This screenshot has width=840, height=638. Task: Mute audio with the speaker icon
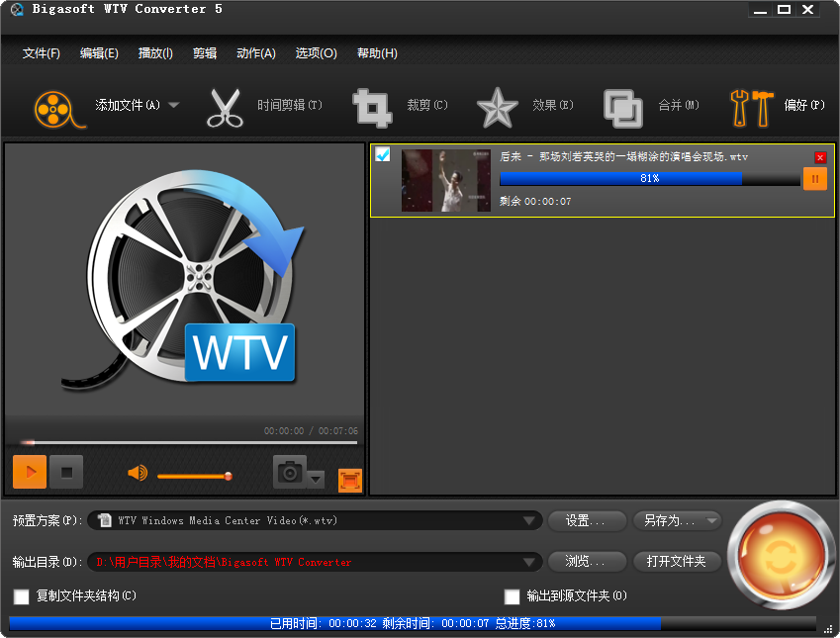click(138, 473)
